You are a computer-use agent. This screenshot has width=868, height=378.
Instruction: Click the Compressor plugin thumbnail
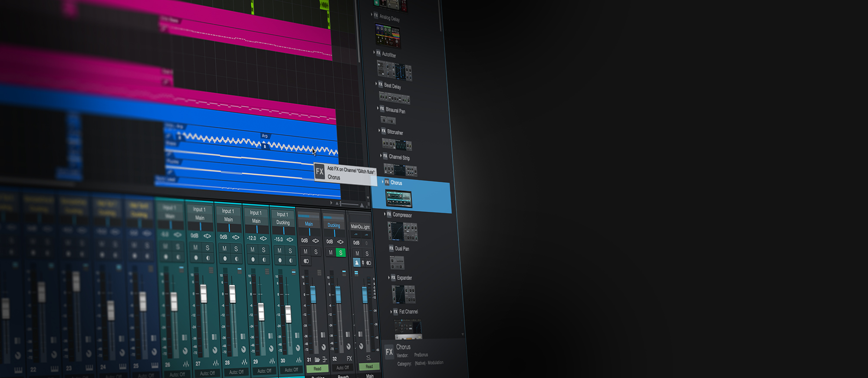(402, 231)
